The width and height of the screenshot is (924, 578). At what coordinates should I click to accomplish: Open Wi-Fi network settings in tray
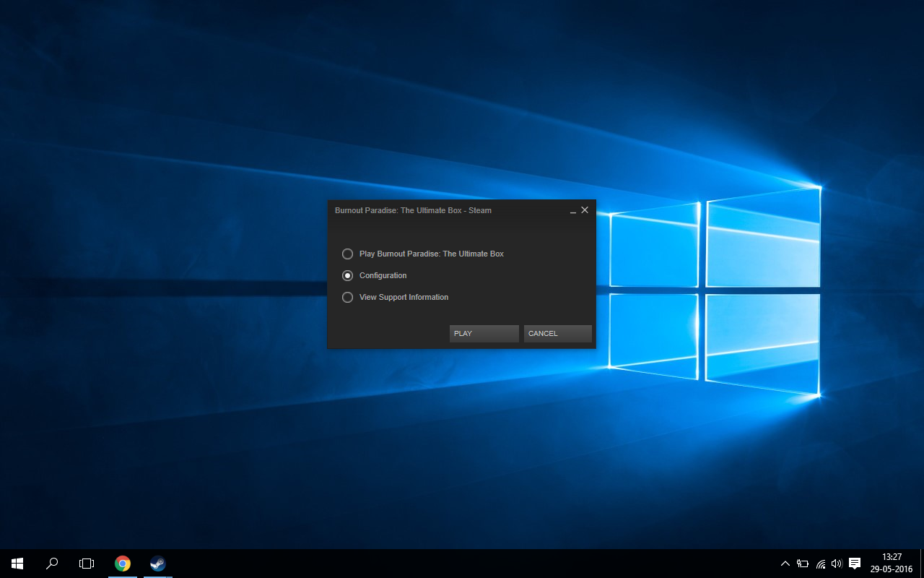(821, 564)
